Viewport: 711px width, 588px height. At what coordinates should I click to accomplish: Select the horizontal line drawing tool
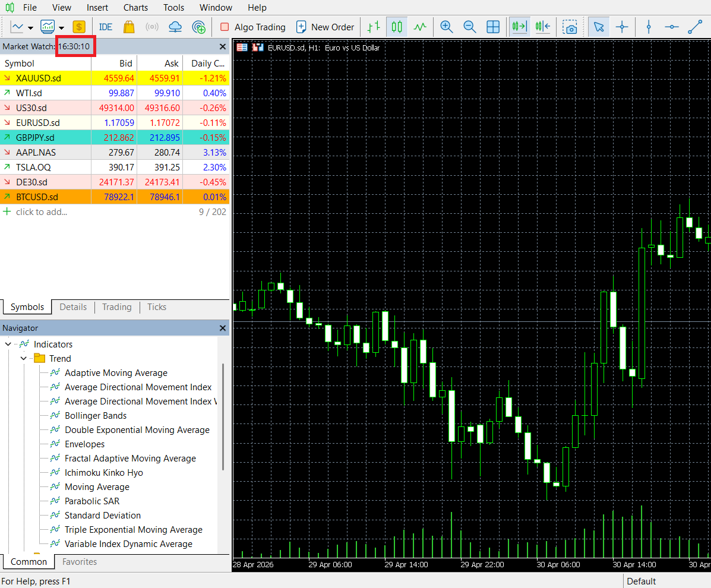point(672,27)
